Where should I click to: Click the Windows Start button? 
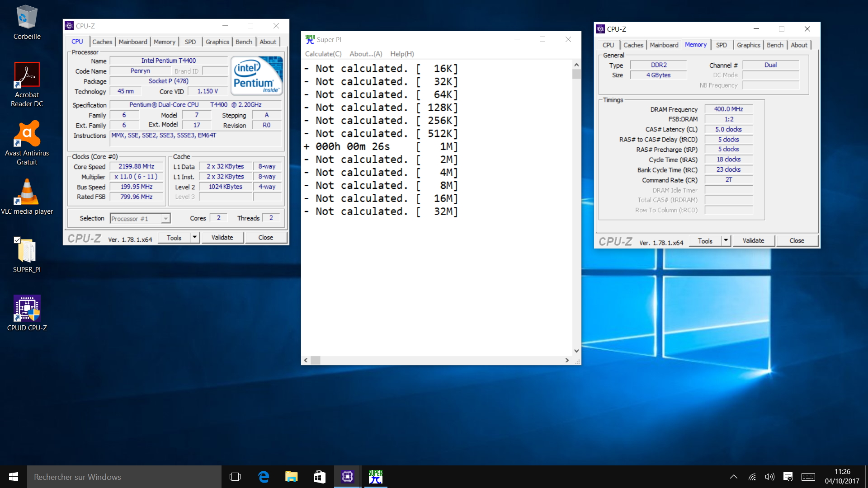pyautogui.click(x=14, y=477)
